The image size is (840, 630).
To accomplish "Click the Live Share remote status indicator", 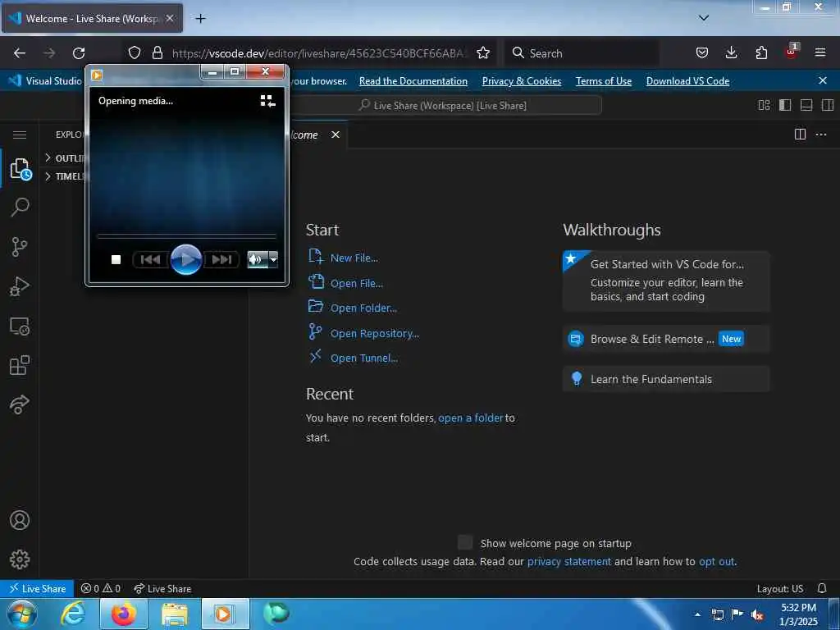I will click(37, 588).
